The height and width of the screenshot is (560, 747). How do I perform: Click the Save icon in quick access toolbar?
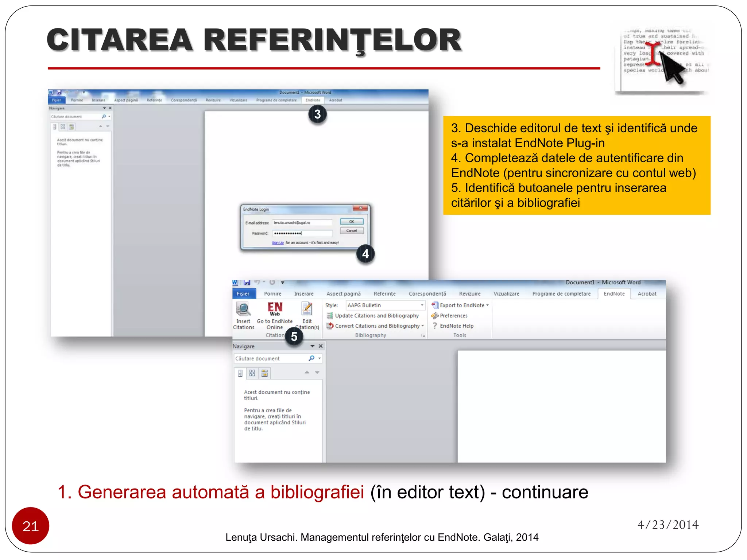[x=247, y=283]
